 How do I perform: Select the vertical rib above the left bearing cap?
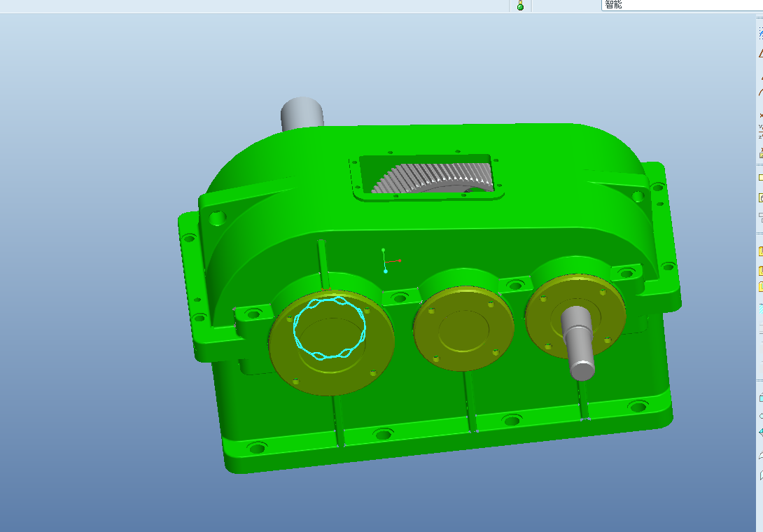(x=323, y=265)
